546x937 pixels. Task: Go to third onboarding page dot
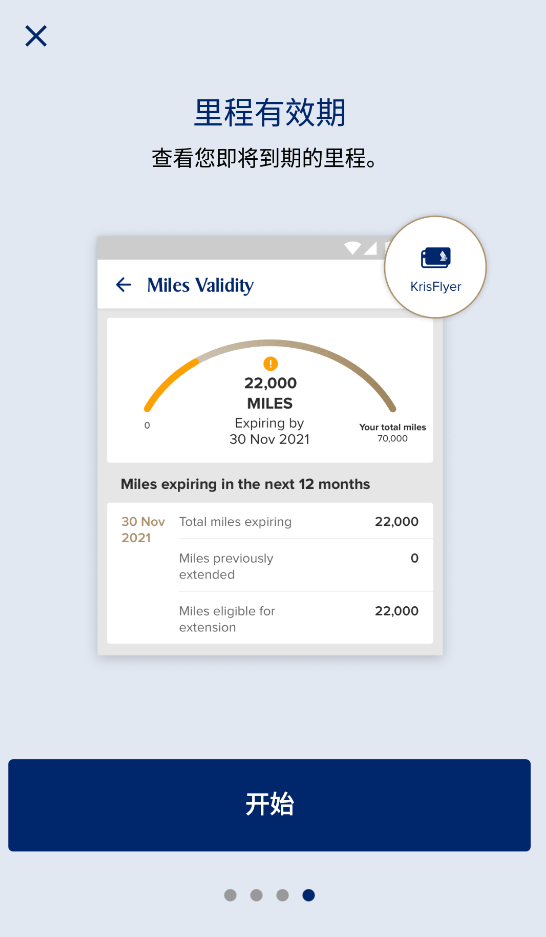coord(283,895)
